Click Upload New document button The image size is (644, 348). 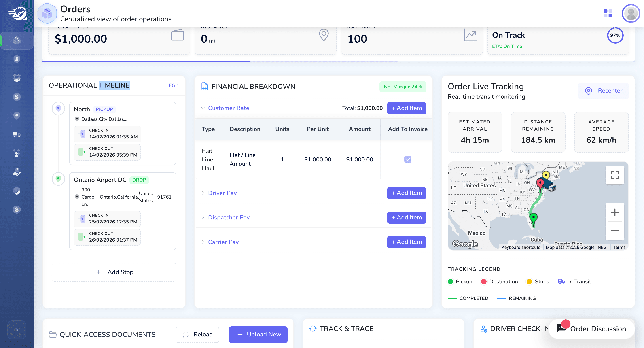(x=258, y=335)
